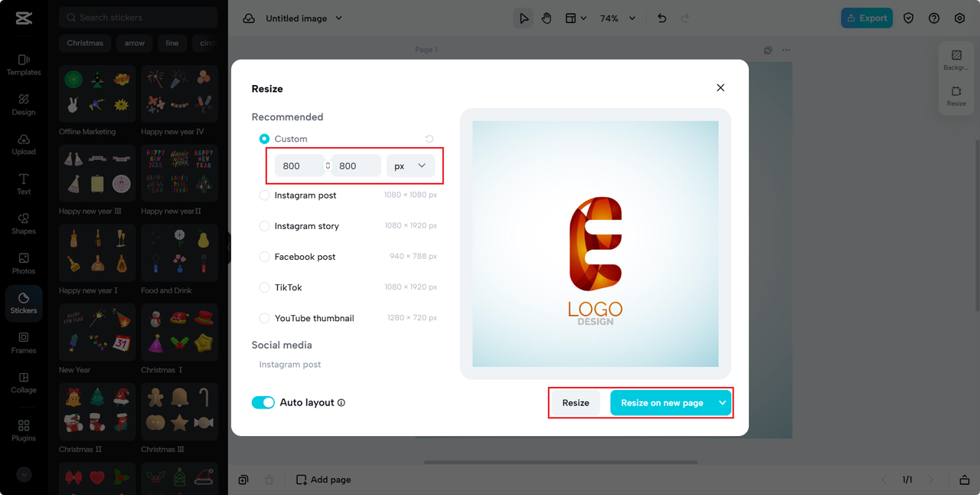Screen dimensions: 980x495
Task: Select the line sticker tag
Action: tap(172, 43)
